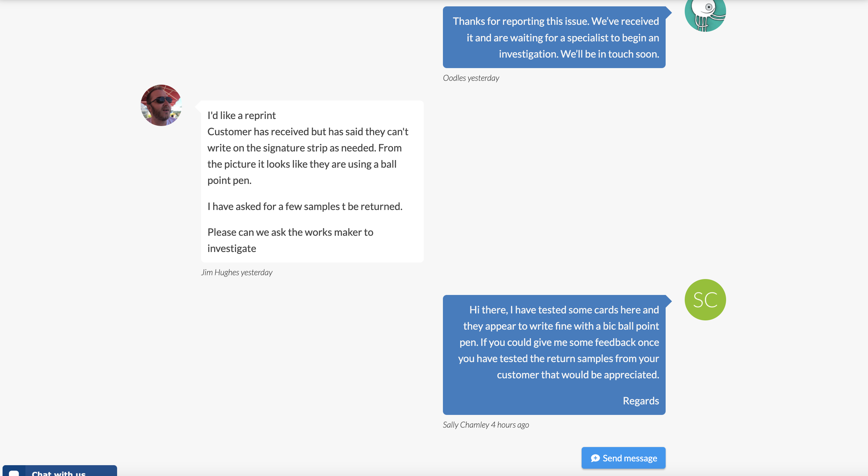
Task: Click the 'I have asked for a few samples' line
Action: pyautogui.click(x=304, y=206)
